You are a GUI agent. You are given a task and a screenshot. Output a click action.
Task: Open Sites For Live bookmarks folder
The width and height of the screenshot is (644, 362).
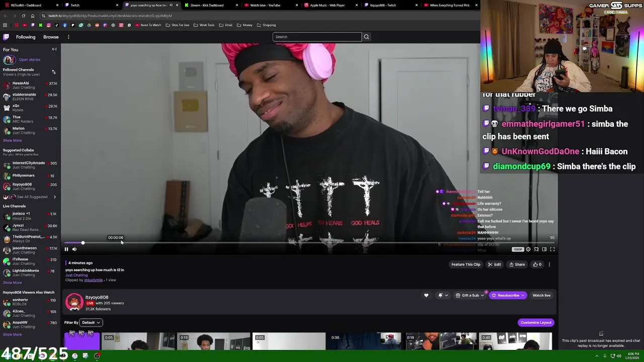(178, 25)
